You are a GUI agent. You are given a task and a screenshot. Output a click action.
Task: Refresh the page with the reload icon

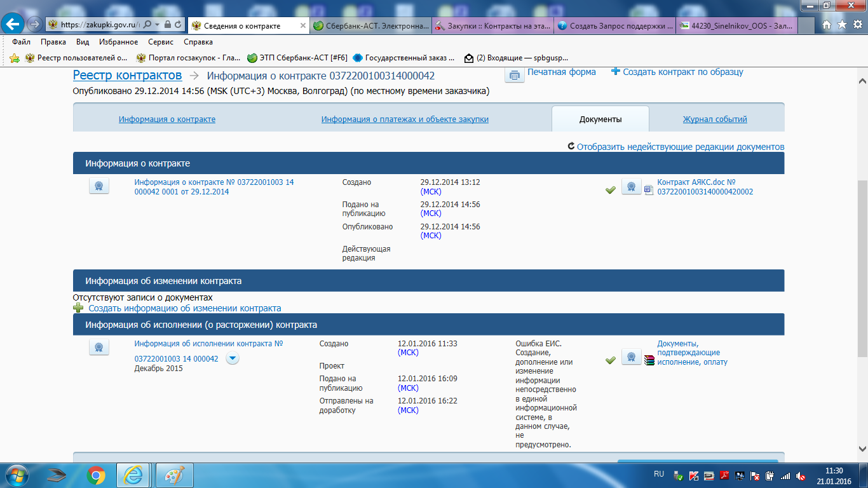pyautogui.click(x=177, y=25)
